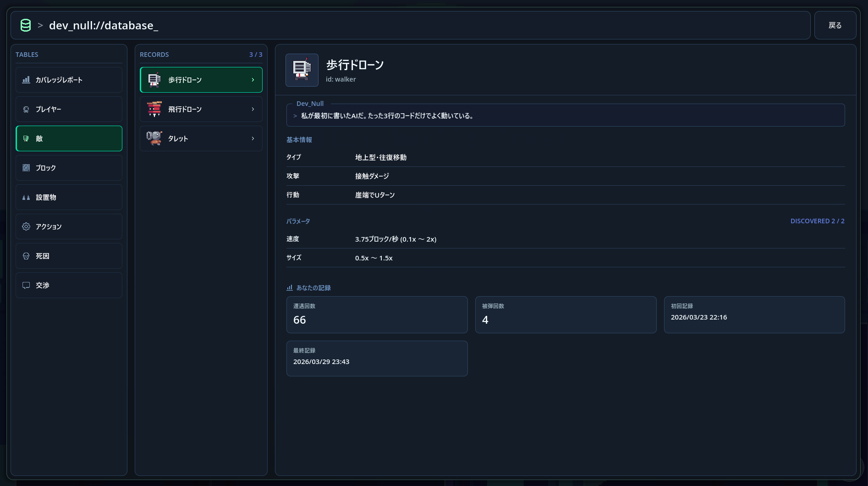Open the プレイヤー table
The image size is (868, 486).
(69, 109)
